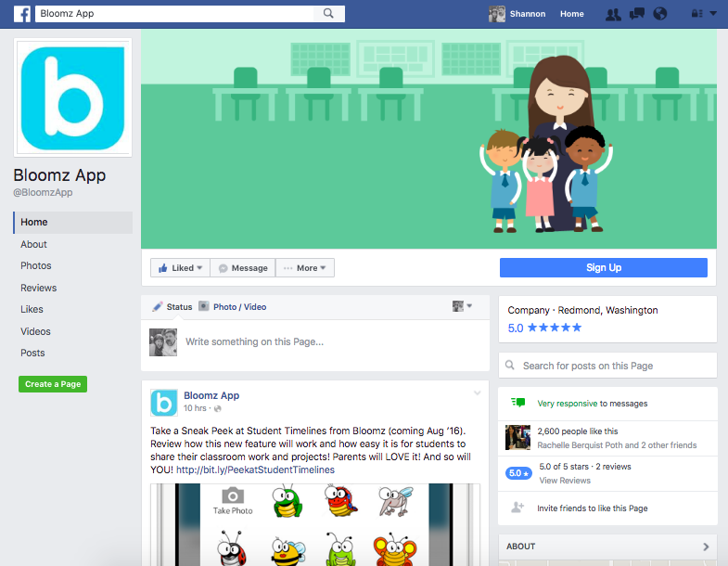Click the Take Photo camera icon in post image
The height and width of the screenshot is (566, 728).
pyautogui.click(x=233, y=495)
